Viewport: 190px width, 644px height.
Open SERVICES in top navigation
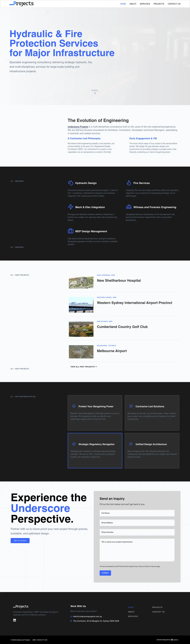click(x=145, y=4)
